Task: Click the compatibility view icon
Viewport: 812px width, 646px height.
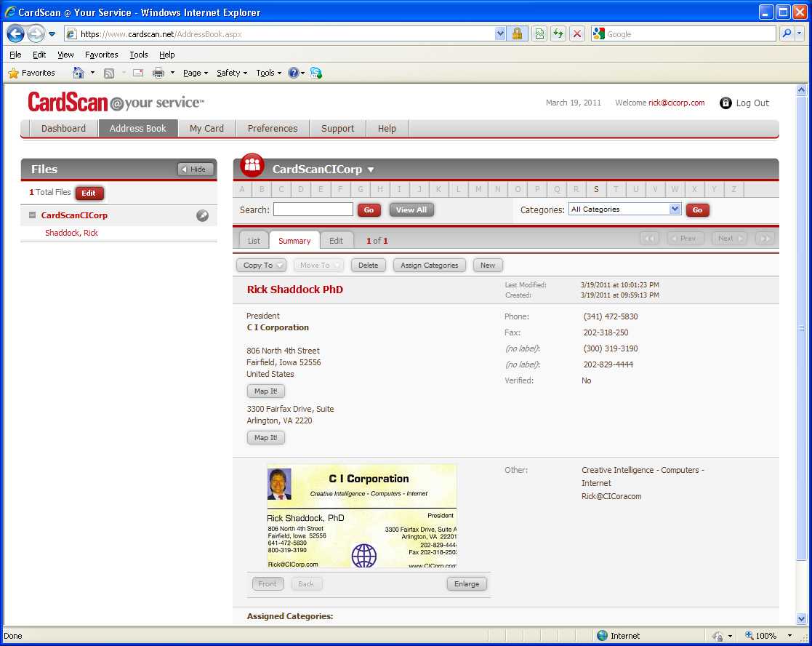Action: tap(539, 34)
